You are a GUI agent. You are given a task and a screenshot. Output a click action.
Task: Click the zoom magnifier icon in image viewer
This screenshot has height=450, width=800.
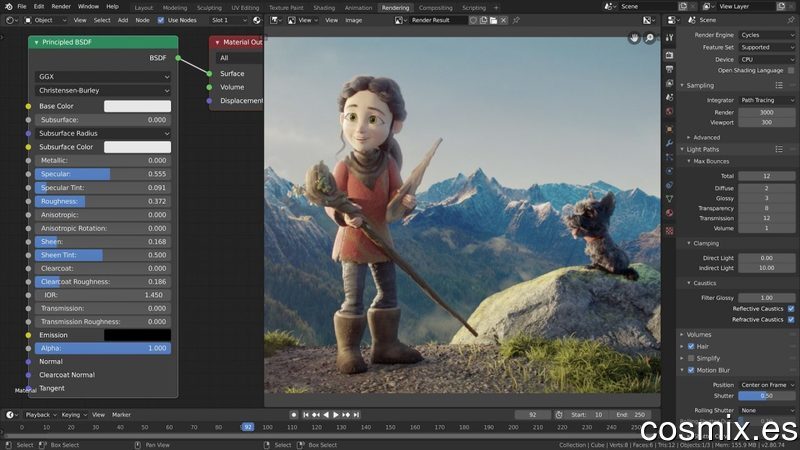pos(649,38)
